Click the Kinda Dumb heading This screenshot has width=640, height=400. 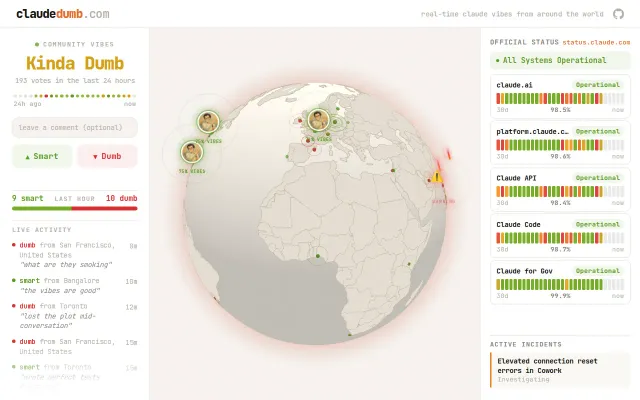point(75,63)
